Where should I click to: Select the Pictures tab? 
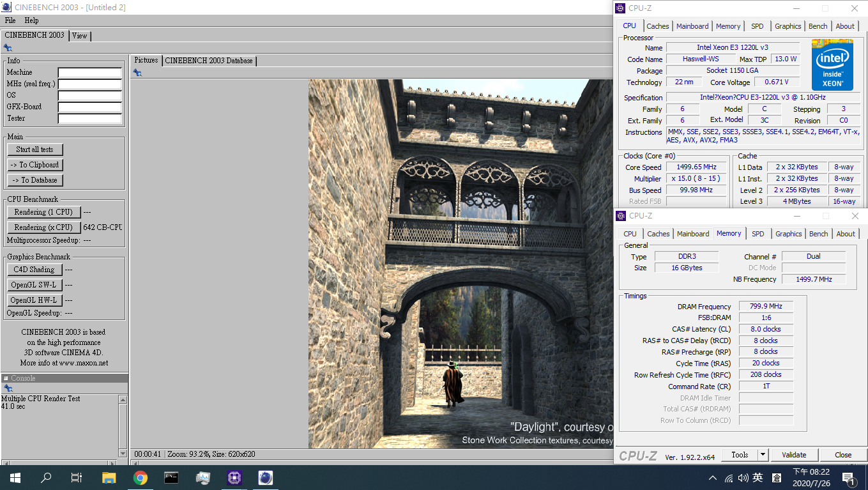point(146,60)
